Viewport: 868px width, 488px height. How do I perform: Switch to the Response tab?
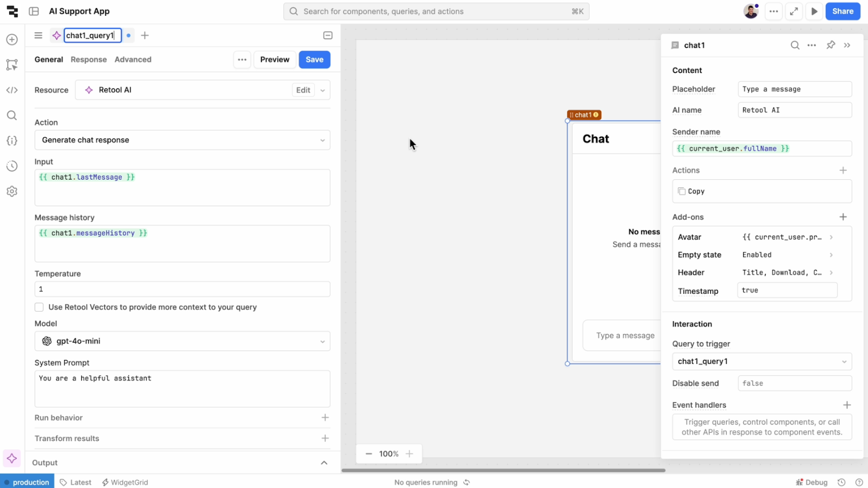click(x=88, y=60)
